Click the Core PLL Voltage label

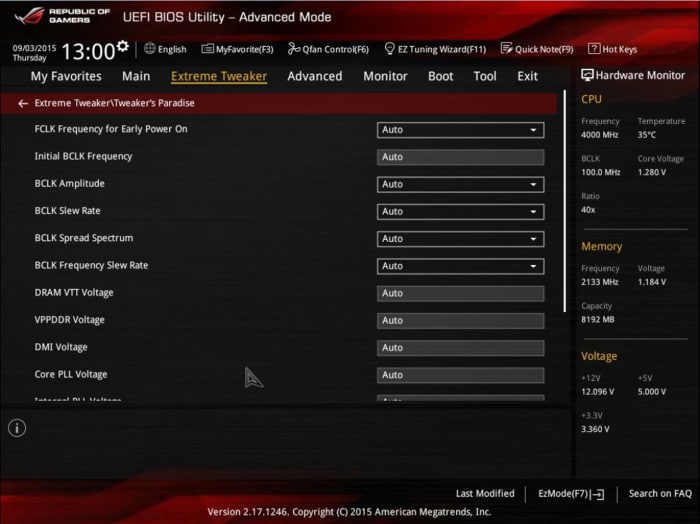tap(71, 374)
